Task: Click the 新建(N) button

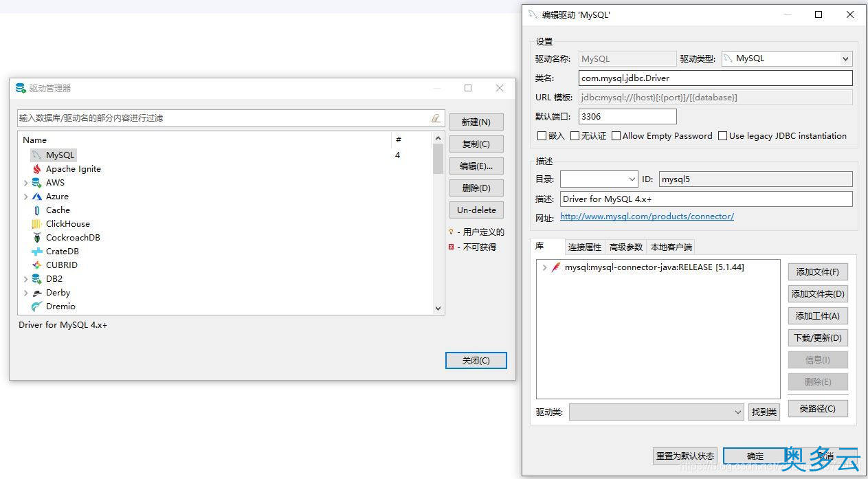Action: tap(476, 122)
